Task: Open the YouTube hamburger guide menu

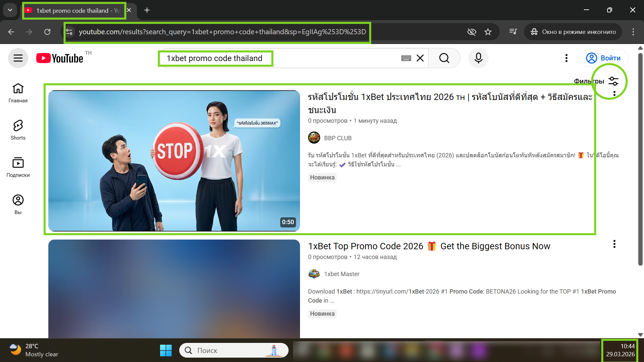Action: click(18, 58)
